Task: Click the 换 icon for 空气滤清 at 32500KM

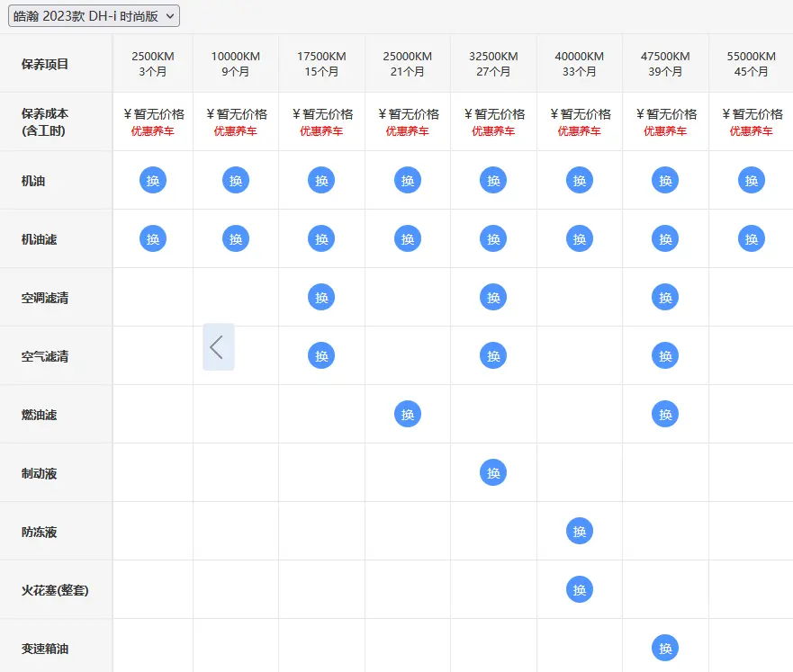Action: pyautogui.click(x=493, y=356)
